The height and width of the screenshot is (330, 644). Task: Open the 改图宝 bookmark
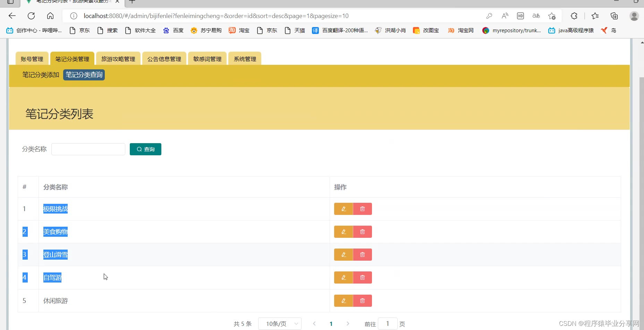426,31
